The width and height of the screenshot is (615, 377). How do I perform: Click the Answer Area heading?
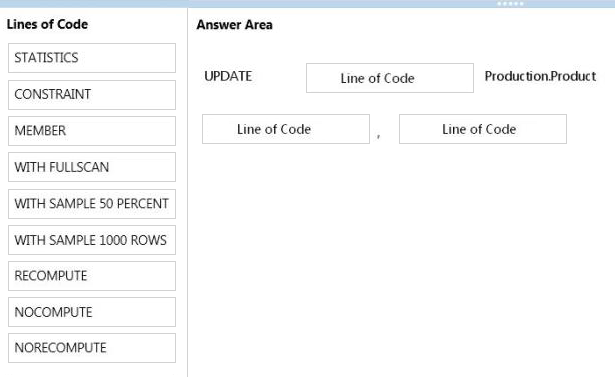coord(235,25)
